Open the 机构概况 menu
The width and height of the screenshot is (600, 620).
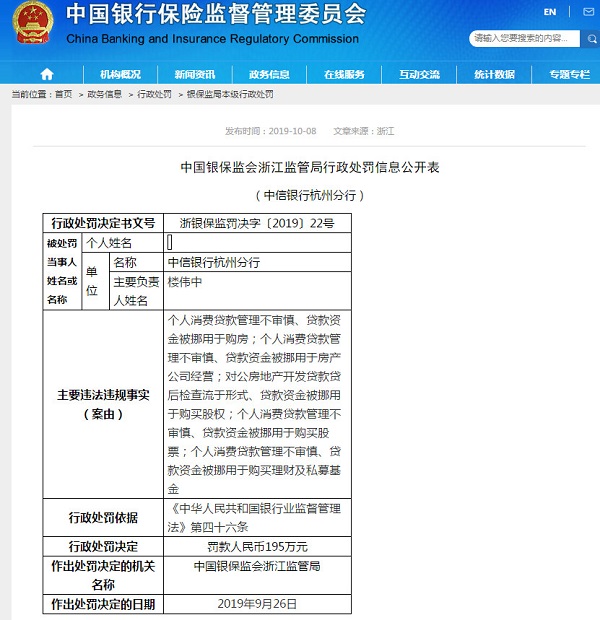(x=121, y=74)
